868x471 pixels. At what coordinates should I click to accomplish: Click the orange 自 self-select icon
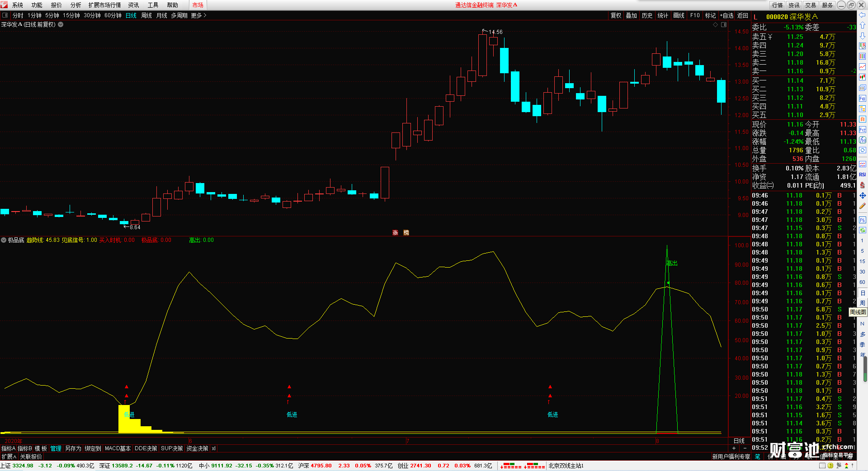[x=862, y=119]
